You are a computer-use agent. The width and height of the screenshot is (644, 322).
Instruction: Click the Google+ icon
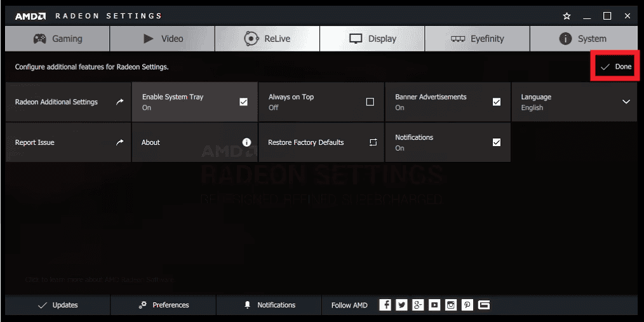(418, 305)
